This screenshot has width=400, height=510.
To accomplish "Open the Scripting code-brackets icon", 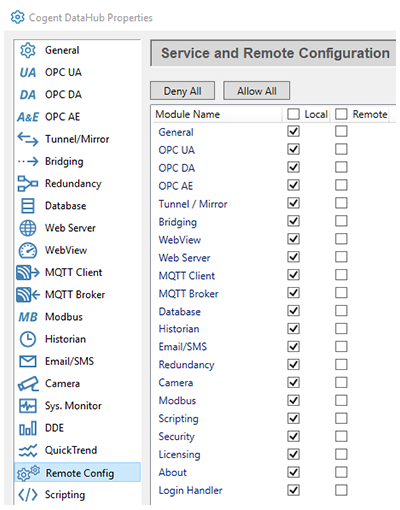I will (28, 495).
